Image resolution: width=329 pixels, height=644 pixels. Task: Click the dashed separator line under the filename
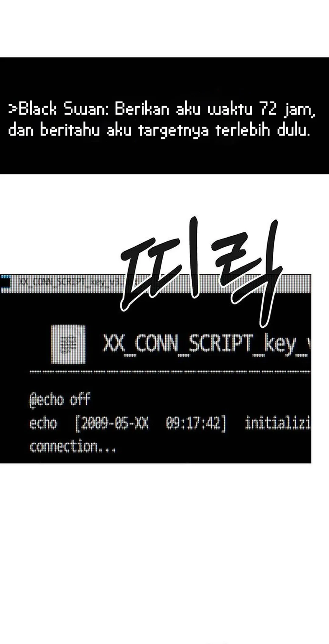pos(170,372)
